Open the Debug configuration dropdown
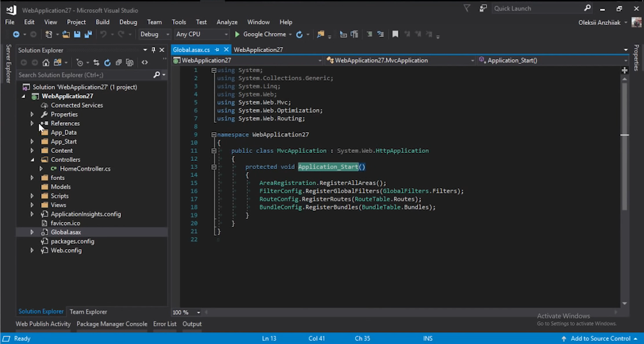Viewport: 644px width, 344px height. point(155,35)
